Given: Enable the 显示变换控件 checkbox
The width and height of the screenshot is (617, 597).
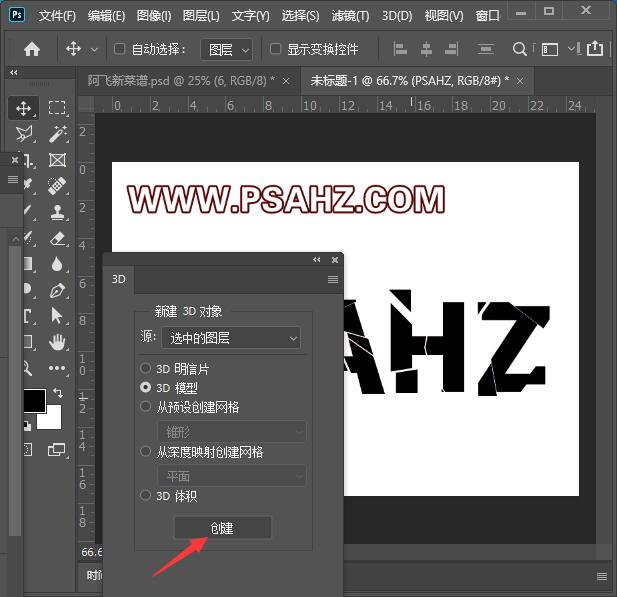Looking at the screenshot, I should [275, 49].
